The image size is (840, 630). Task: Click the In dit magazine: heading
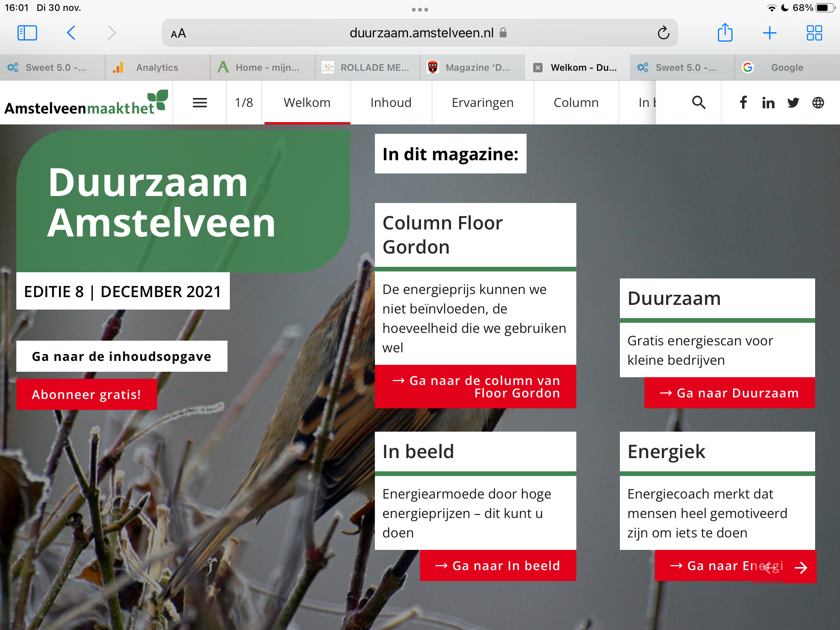pos(450,154)
